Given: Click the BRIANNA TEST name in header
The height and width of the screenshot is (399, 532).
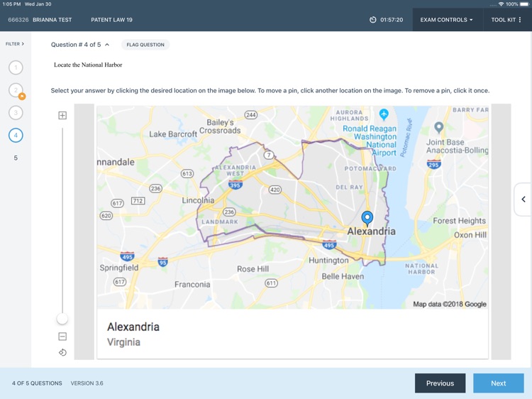Looking at the screenshot, I should click(52, 20).
